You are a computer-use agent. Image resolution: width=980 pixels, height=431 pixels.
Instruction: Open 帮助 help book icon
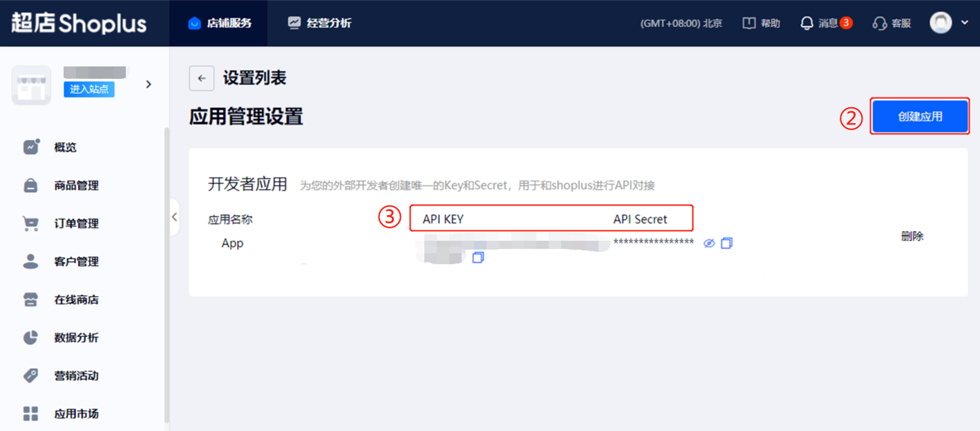coord(749,23)
